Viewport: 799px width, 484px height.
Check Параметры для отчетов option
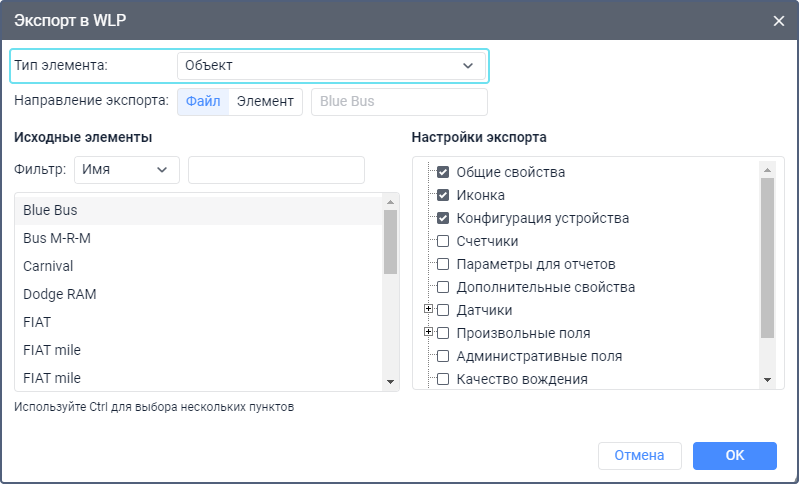tap(443, 264)
